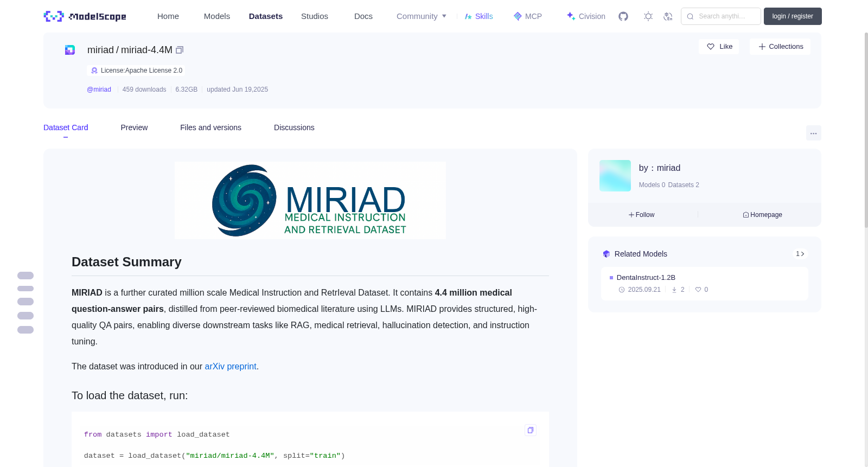This screenshot has width=868, height=467.
Task: Open the GitHub icon link
Action: click(x=623, y=16)
